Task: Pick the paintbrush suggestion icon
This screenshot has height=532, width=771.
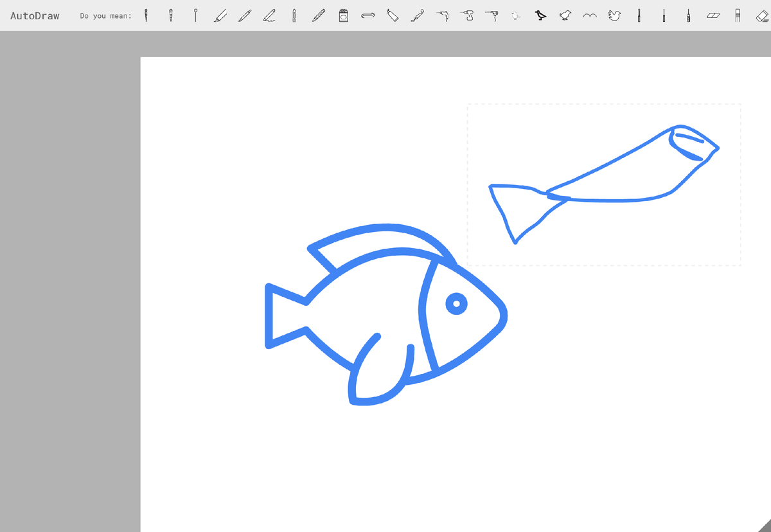Action: pos(418,15)
